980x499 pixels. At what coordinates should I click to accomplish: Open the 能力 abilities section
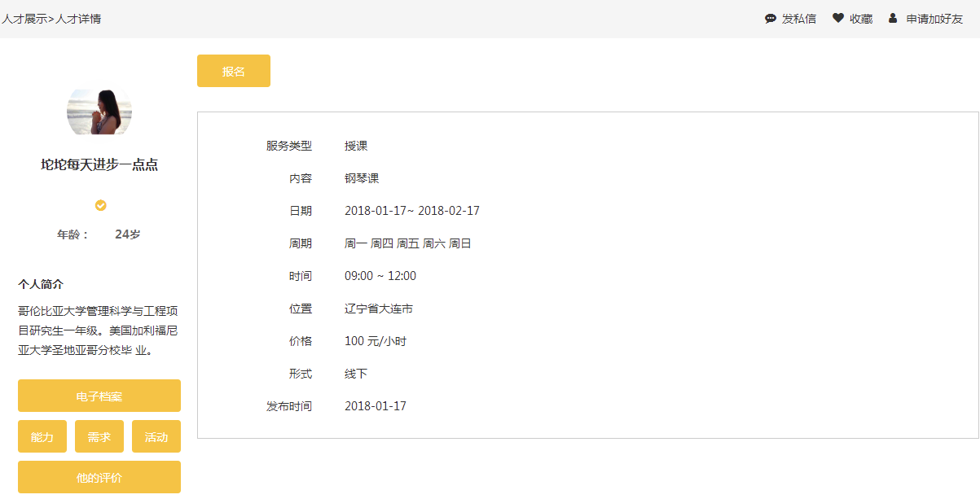tap(42, 436)
